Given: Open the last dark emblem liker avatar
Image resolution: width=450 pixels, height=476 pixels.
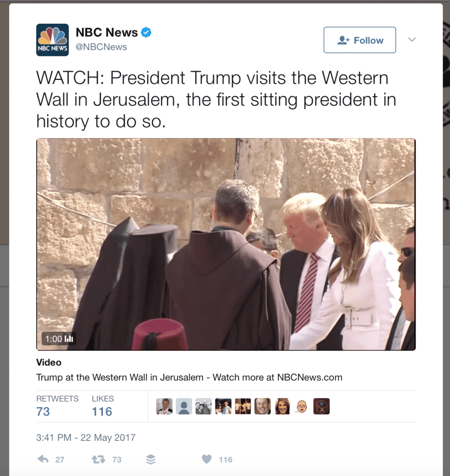Looking at the screenshot, I should tap(322, 406).
